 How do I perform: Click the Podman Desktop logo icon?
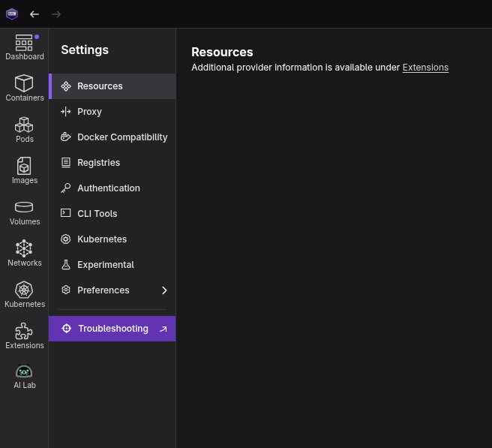click(x=12, y=14)
